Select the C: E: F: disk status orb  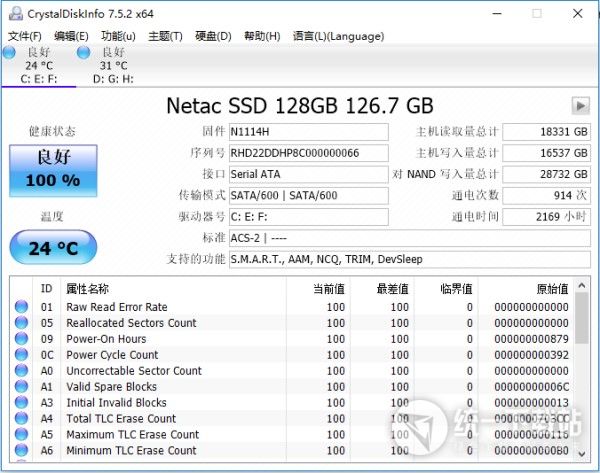click(x=10, y=52)
